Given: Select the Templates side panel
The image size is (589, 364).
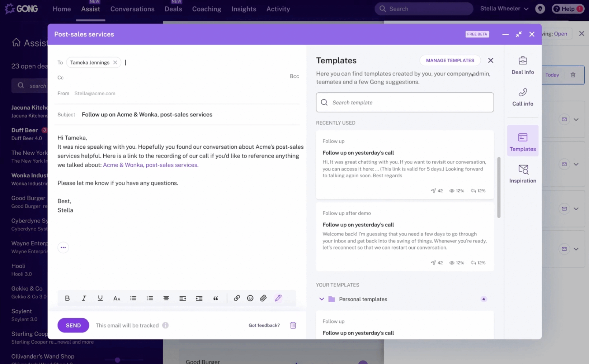Looking at the screenshot, I should (x=523, y=140).
